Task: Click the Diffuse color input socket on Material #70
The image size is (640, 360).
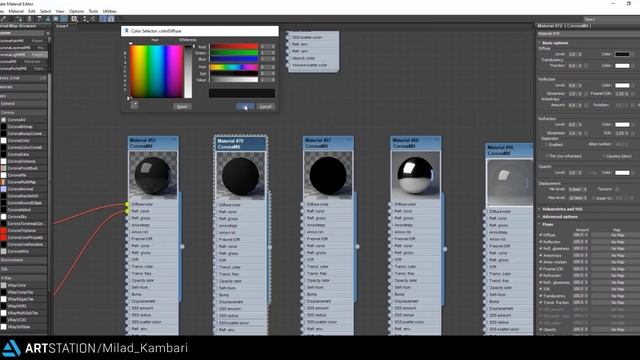Action: pyautogui.click(x=216, y=205)
